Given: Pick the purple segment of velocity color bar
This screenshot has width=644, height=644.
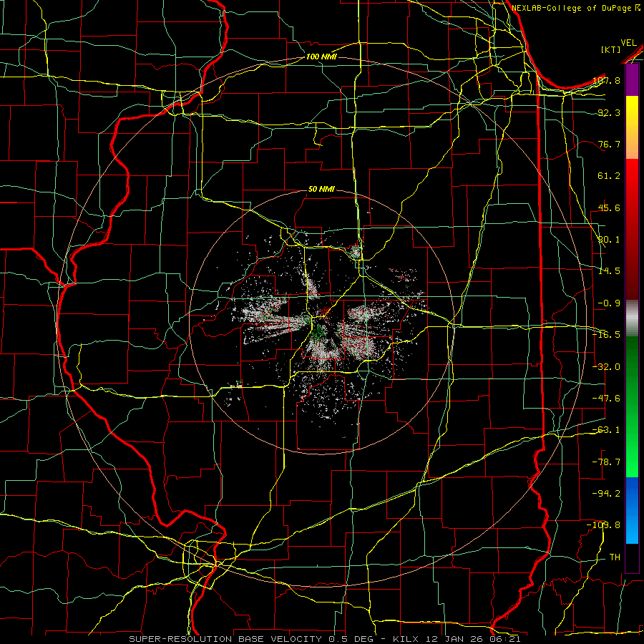Looking at the screenshot, I should pos(632,80).
